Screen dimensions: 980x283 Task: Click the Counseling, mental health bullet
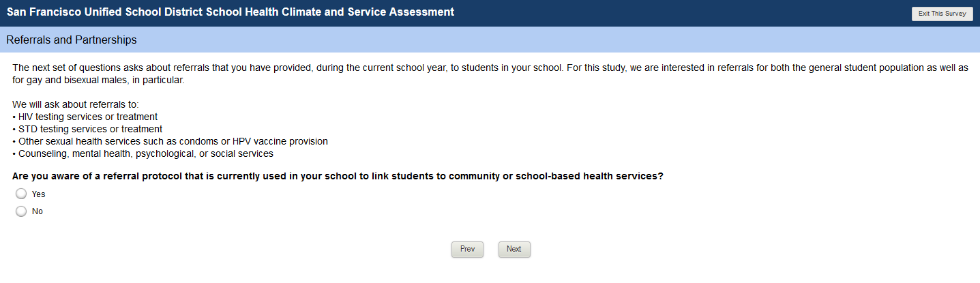point(144,153)
